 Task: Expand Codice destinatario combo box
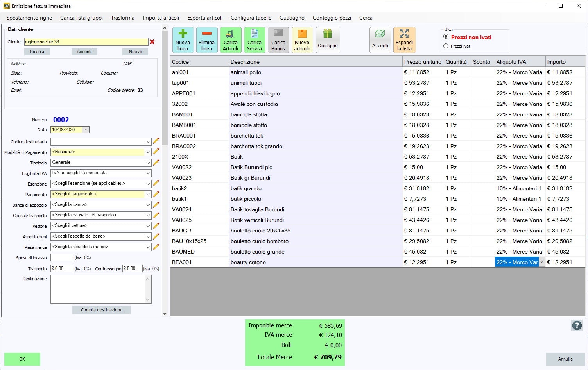pyautogui.click(x=148, y=141)
